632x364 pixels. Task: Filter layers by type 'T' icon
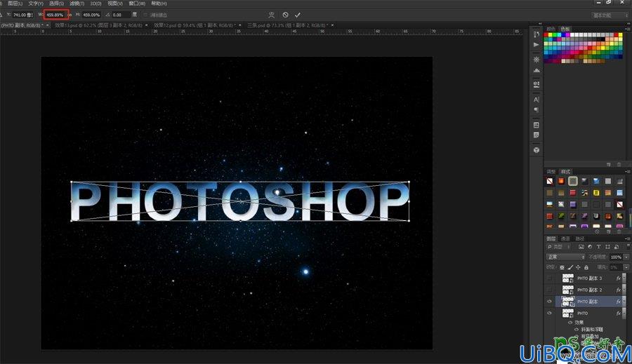(598, 247)
